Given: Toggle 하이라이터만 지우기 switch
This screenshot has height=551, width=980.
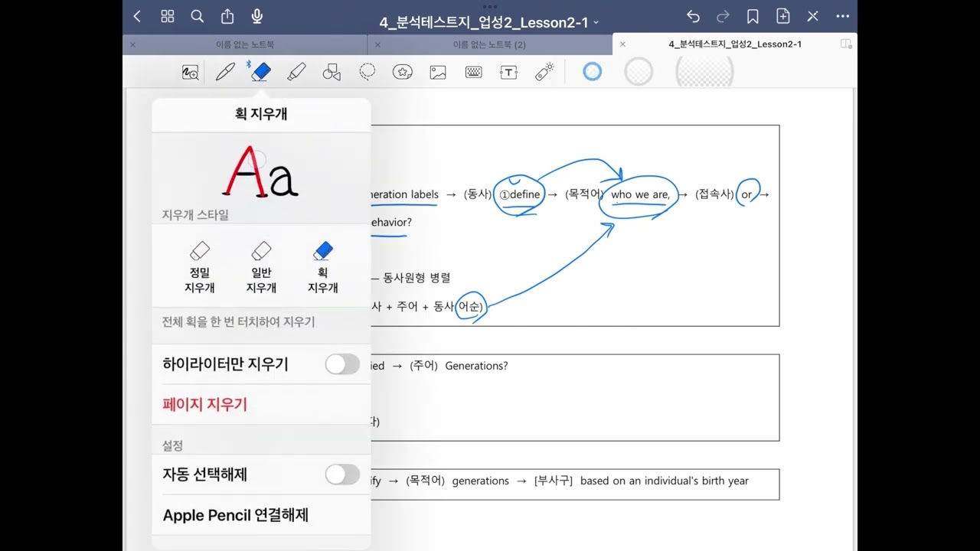Looking at the screenshot, I should [x=342, y=364].
